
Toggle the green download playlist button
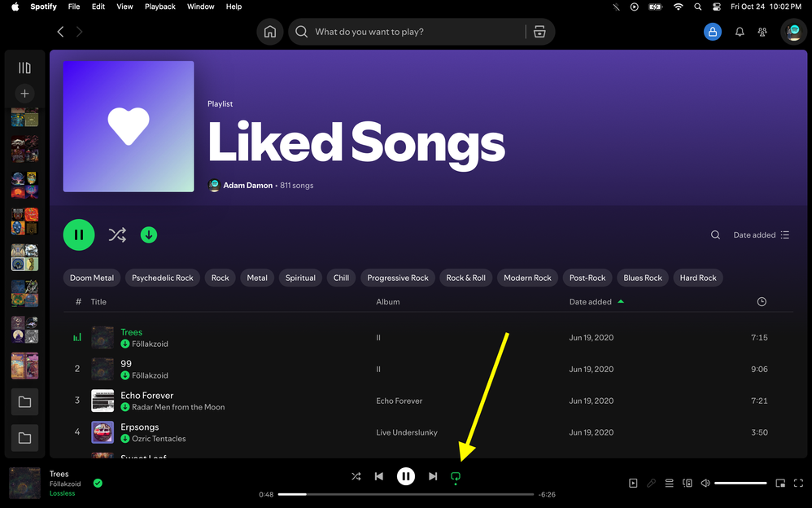149,235
